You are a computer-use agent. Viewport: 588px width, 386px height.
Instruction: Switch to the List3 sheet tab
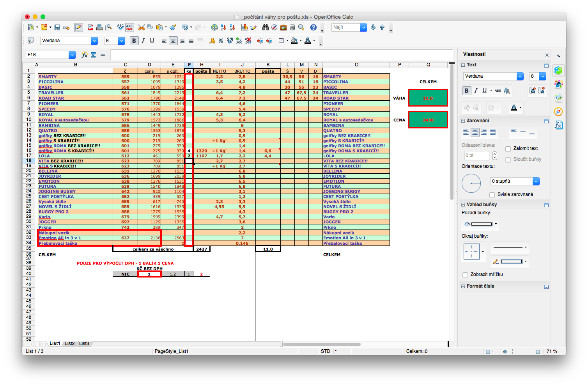pos(84,343)
